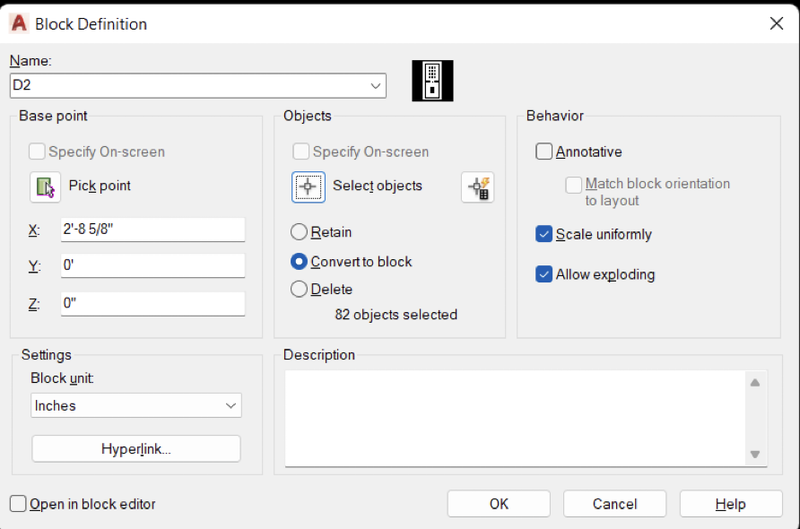Image resolution: width=800 pixels, height=529 pixels.
Task: Expand the block Name dropdown
Action: (376, 86)
